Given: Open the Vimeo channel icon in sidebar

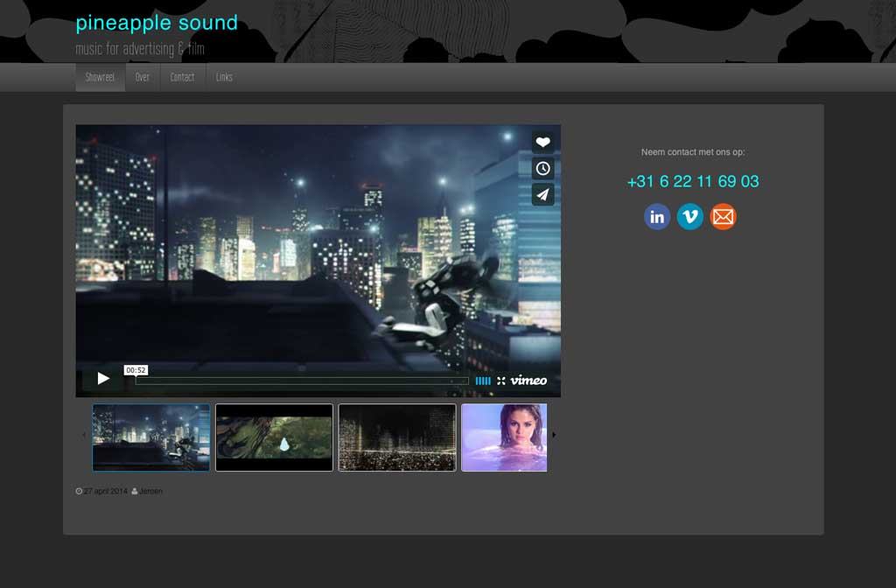Looking at the screenshot, I should point(690,217).
